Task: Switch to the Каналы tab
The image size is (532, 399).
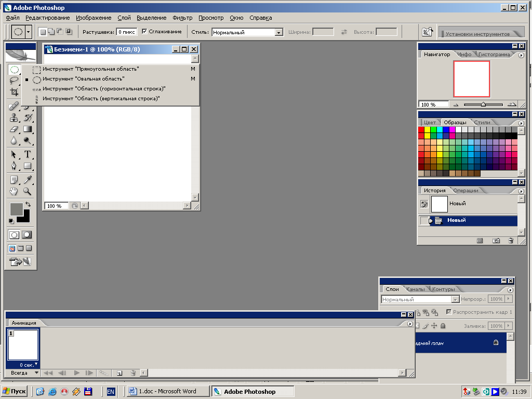Action: [415, 289]
